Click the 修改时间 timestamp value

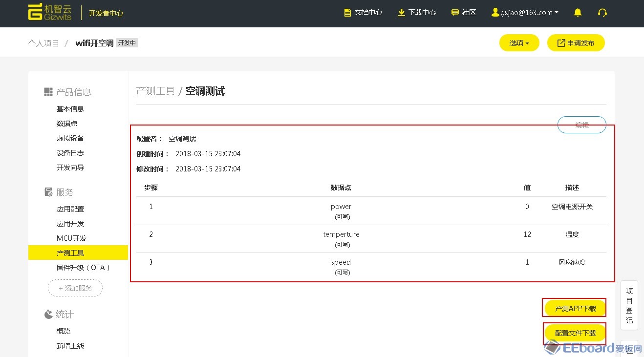pos(208,169)
